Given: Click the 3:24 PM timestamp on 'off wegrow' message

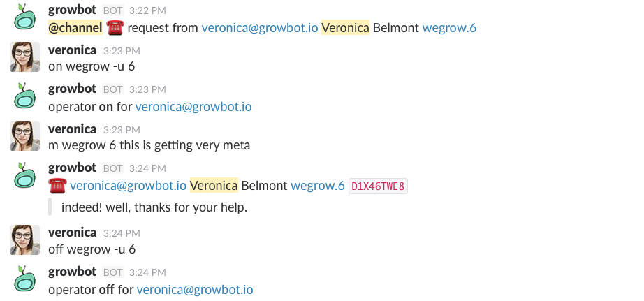Looking at the screenshot, I should 122,233.
